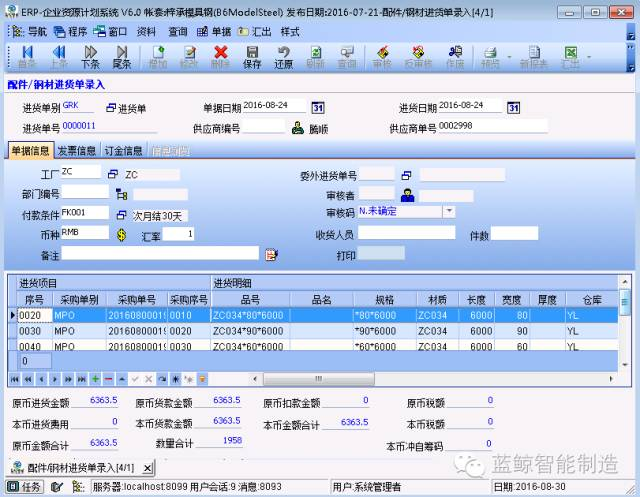Screen dimensions: 640x497
Task: Open the 程序 menu
Action: click(x=71, y=31)
